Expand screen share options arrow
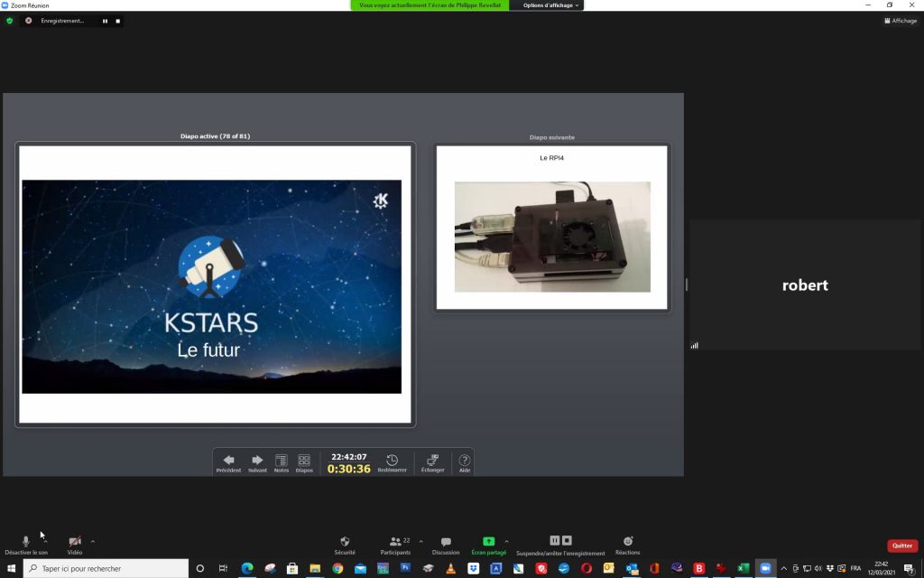 [x=507, y=541]
